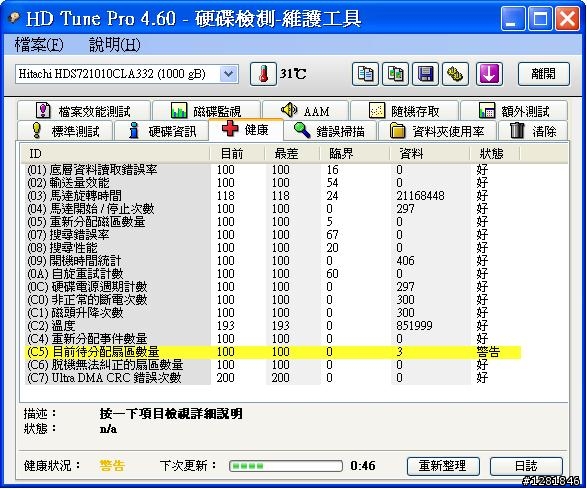Viewport: 587px width, 489px height.
Task: Click the HD Tune title bar icon
Action: pos(14,18)
